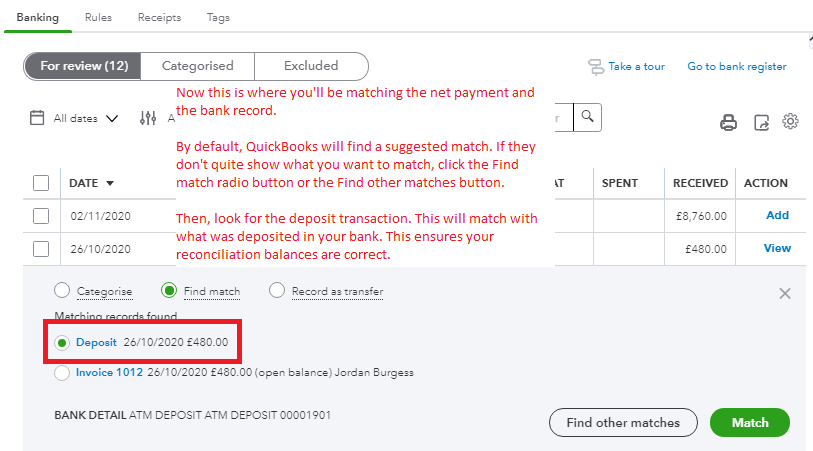The width and height of the screenshot is (813, 451).
Task: Open the Receipts tab
Action: click(x=159, y=18)
